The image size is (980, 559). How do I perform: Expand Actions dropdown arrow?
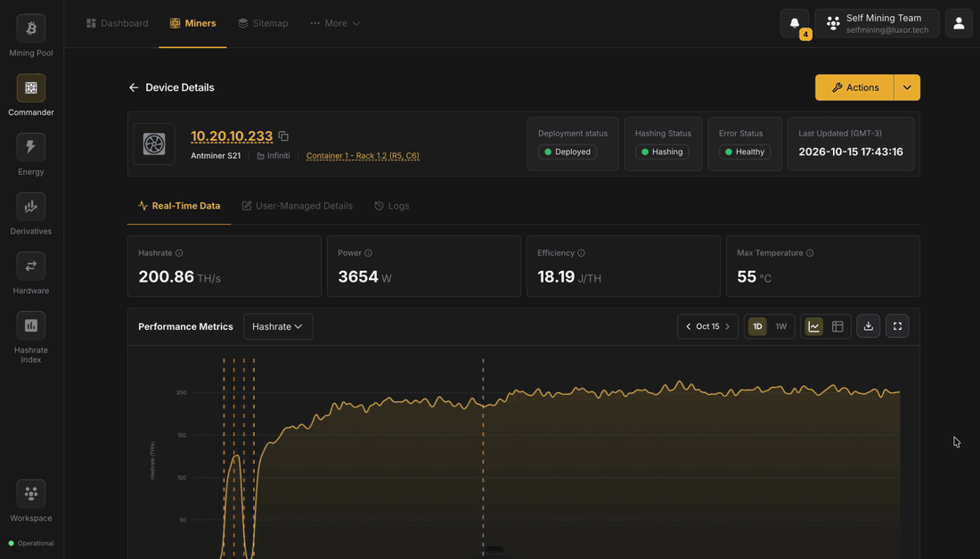click(x=907, y=87)
